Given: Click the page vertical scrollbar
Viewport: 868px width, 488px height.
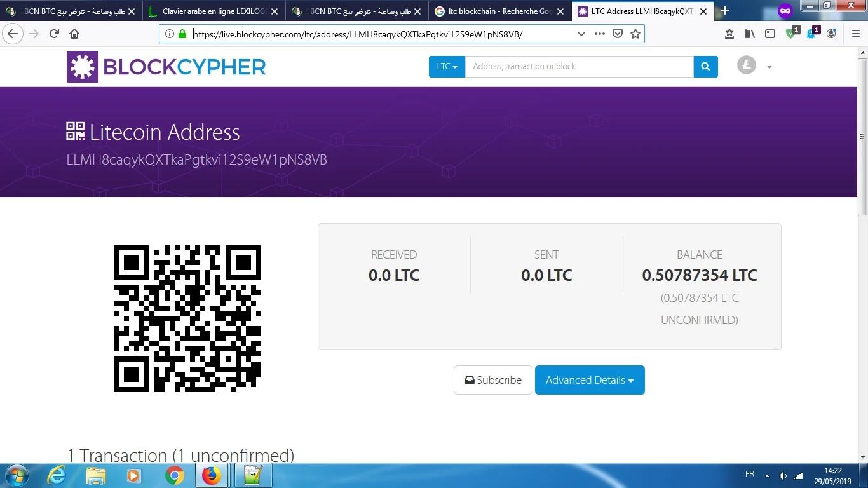Looking at the screenshot, I should pos(862,137).
